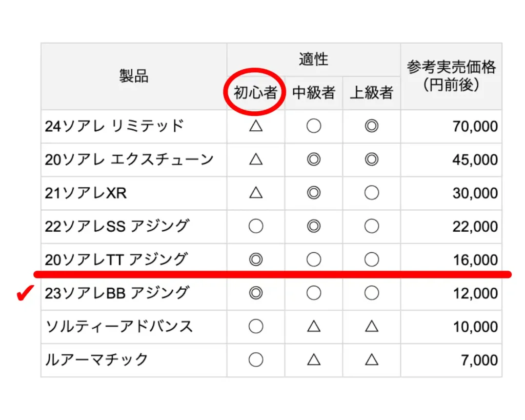Click the 参考実売価格 header cell
Image resolution: width=525 pixels, height=420 pixels.
(x=451, y=76)
